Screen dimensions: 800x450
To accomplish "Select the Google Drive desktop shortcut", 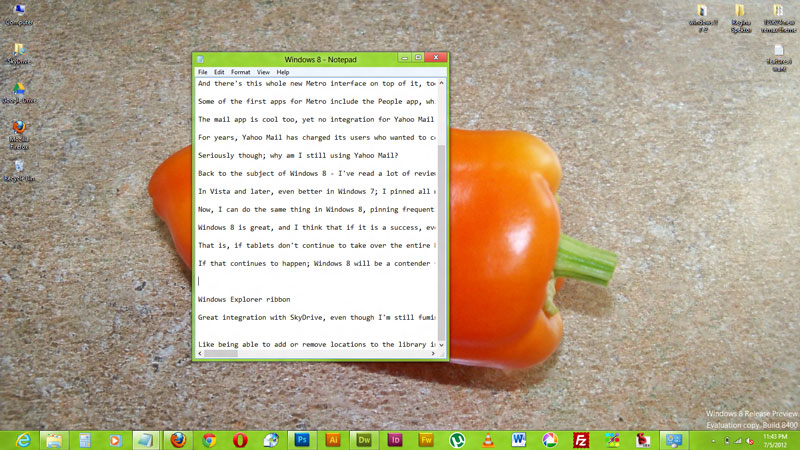I will (x=19, y=93).
